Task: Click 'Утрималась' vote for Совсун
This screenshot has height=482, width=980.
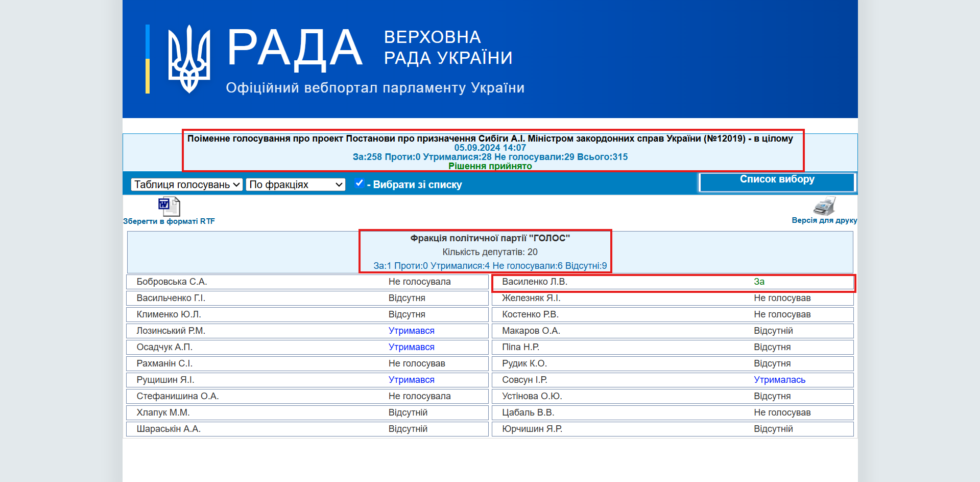Action: pyautogui.click(x=780, y=380)
